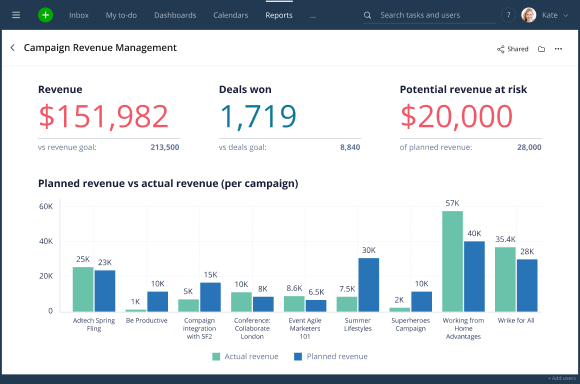Click the Superheroes Campaign 10K planned bar
580x384 pixels.
(x=421, y=302)
